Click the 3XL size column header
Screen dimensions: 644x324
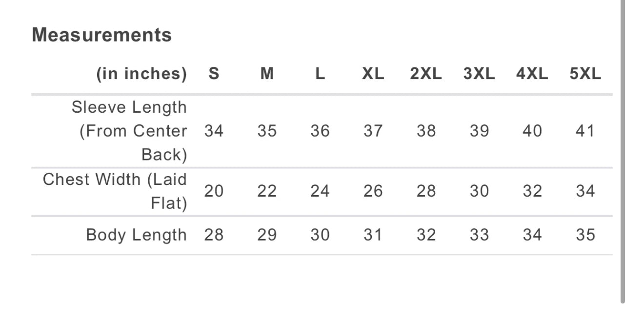coord(479,74)
